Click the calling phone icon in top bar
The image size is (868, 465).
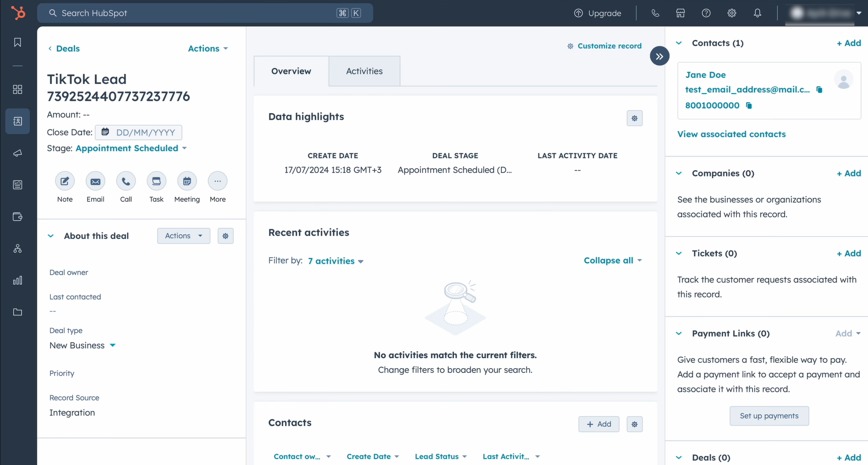(655, 13)
